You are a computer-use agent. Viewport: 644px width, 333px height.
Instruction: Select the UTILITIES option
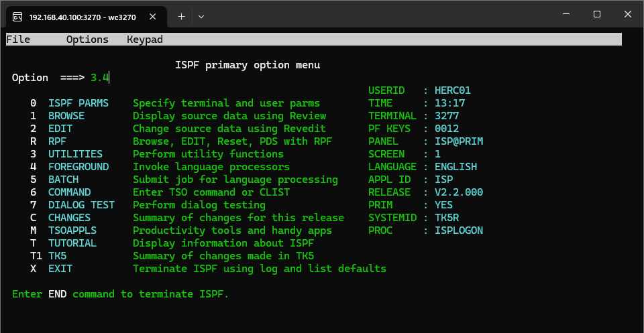point(76,154)
